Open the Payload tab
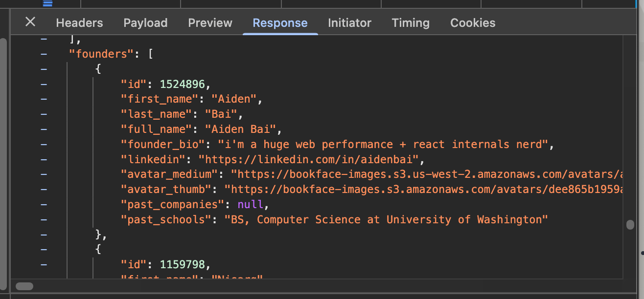644x299 pixels. point(145,23)
